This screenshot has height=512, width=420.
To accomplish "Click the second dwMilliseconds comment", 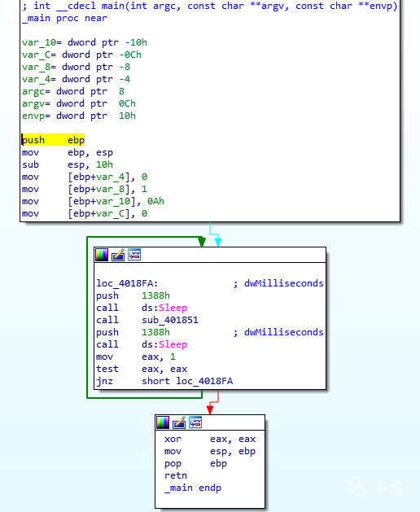I will [x=278, y=332].
